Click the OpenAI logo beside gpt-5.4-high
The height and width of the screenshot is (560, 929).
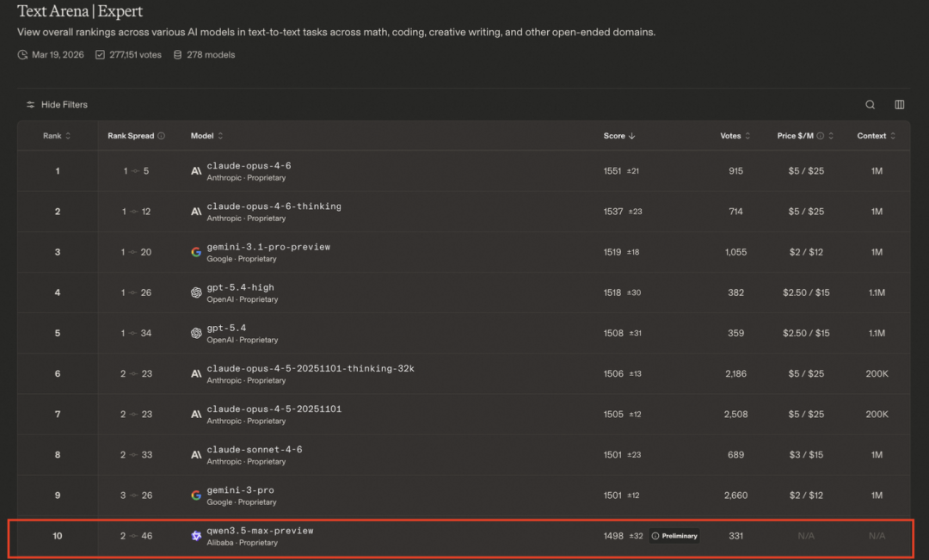(x=196, y=292)
